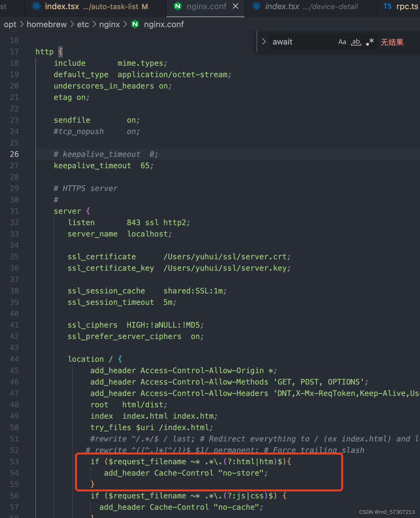
Task: Click the nginx icon on nginx.conf tab
Action: point(178,6)
